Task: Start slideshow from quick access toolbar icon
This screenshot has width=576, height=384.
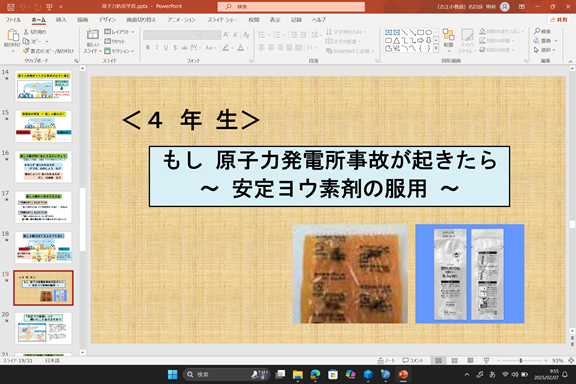Action: tap(49, 7)
